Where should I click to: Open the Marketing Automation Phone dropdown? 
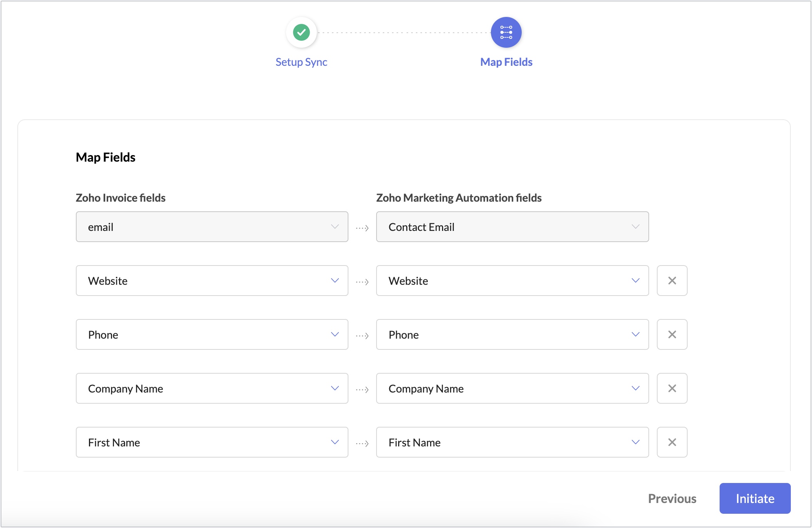512,334
